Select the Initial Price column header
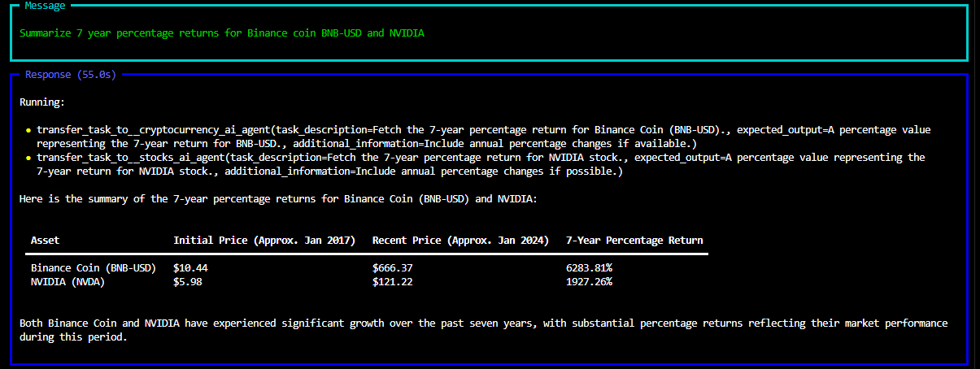Screen dimensions: 980x369 264,241
